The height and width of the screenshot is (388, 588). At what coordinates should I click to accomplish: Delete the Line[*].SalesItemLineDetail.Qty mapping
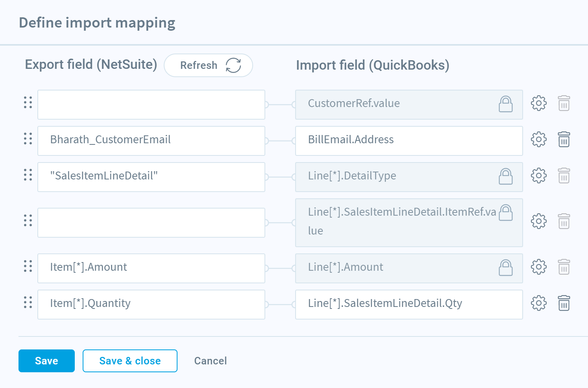[564, 303]
